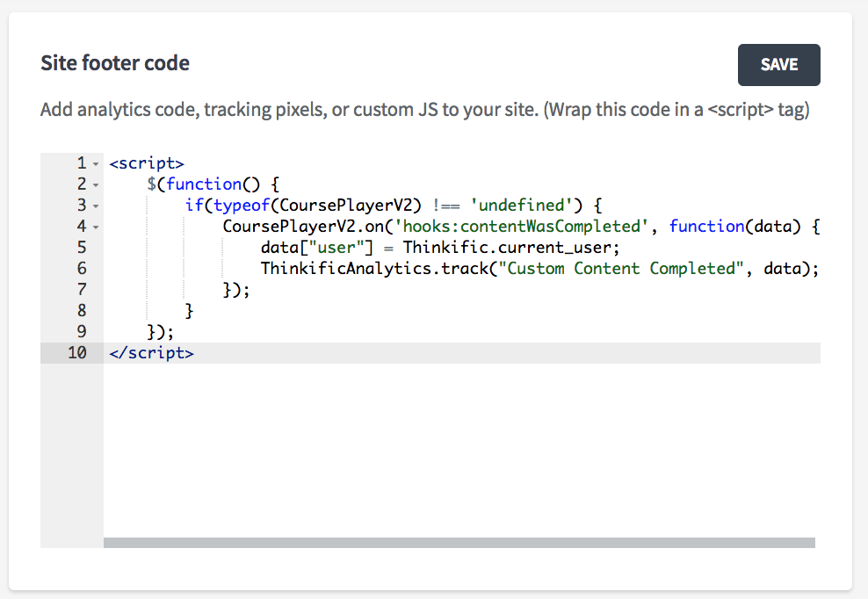Click the Thinkific.current_user text in line 5
The height and width of the screenshot is (599, 868).
[x=511, y=248]
